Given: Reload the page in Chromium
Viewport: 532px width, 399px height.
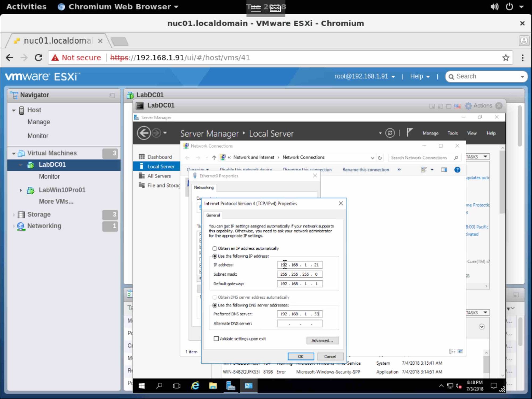Looking at the screenshot, I should pos(39,57).
